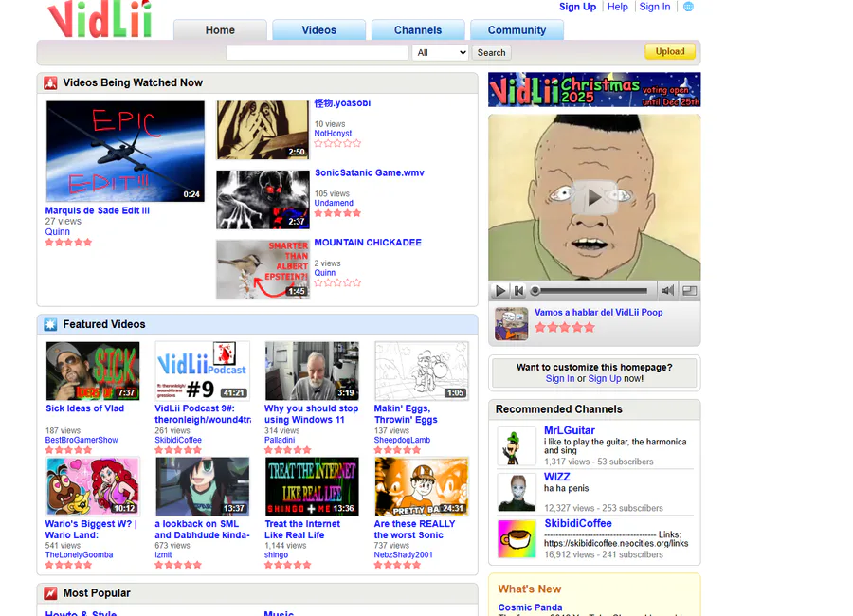Rate the yoasobi video stars
Viewport: 853px width, 616px height.
[337, 144]
